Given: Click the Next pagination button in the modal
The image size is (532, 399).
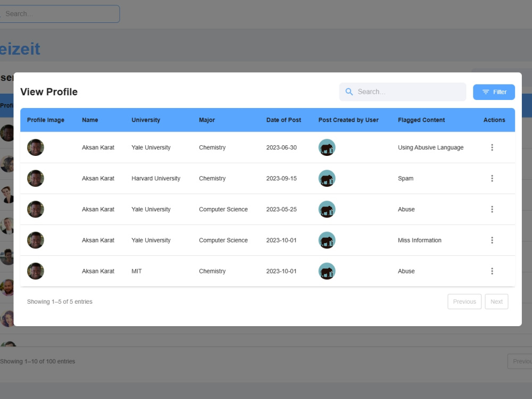Looking at the screenshot, I should (496, 302).
